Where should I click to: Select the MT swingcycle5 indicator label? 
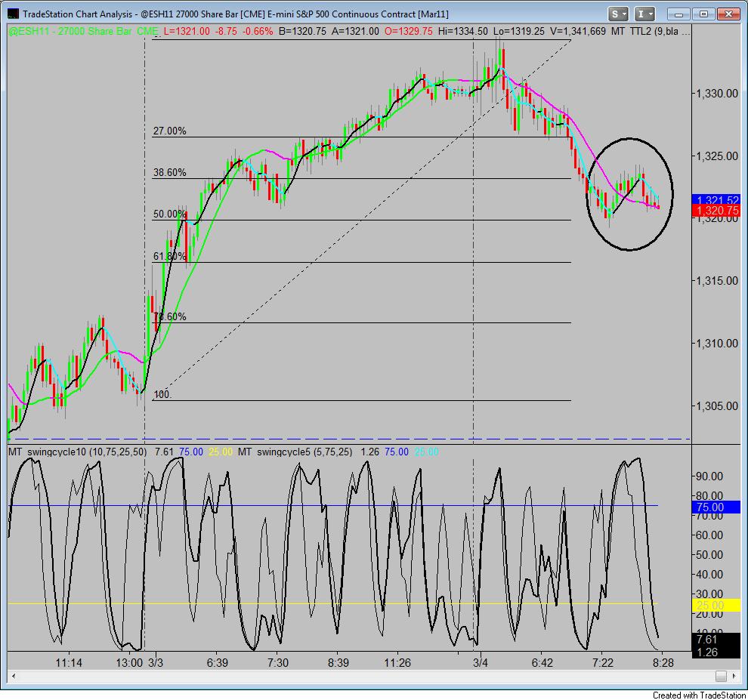[x=295, y=452]
